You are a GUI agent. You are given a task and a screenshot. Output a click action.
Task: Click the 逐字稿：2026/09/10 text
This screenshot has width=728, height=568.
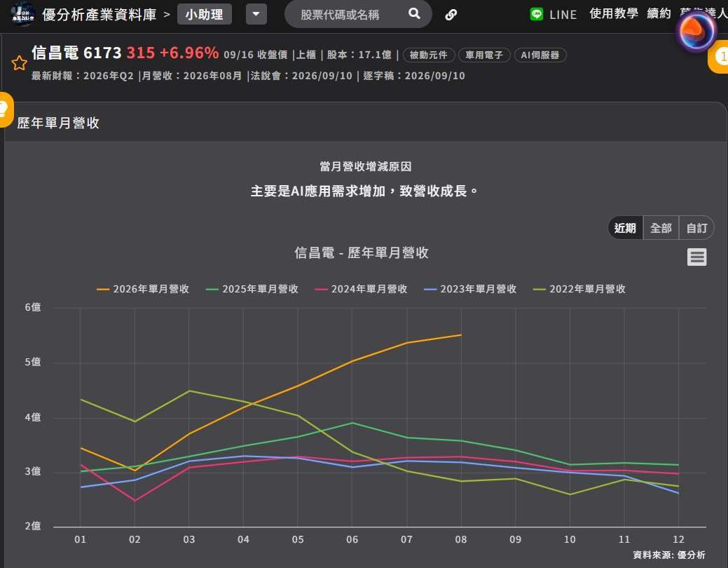[414, 76]
